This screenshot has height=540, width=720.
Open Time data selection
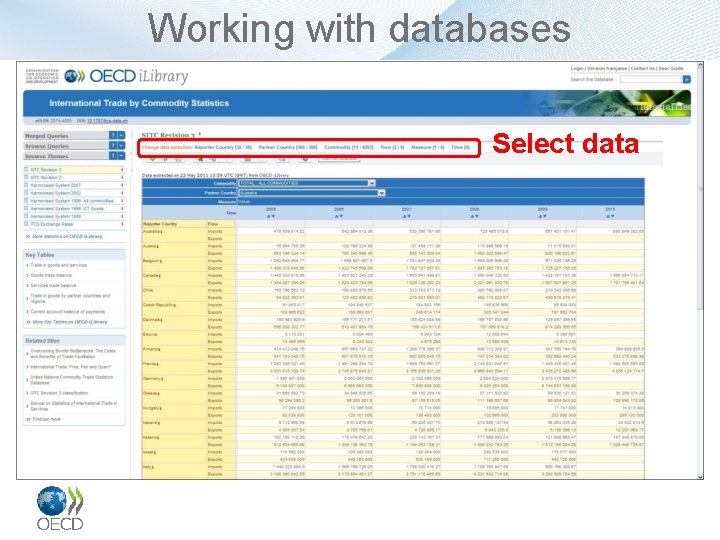pyautogui.click(x=461, y=147)
